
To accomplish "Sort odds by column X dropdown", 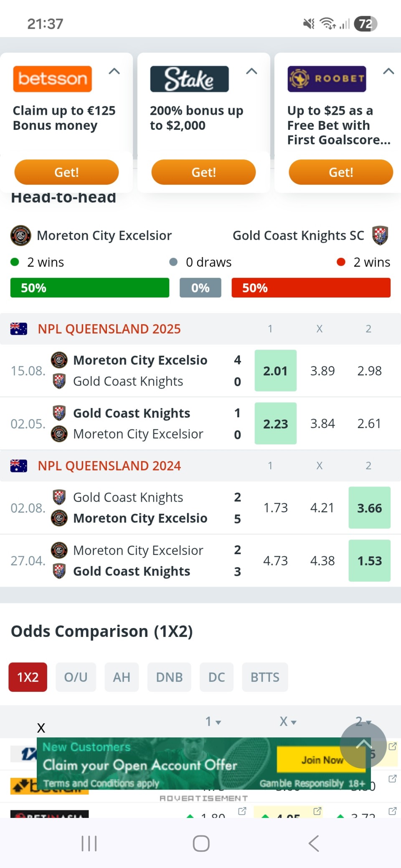I will [287, 722].
